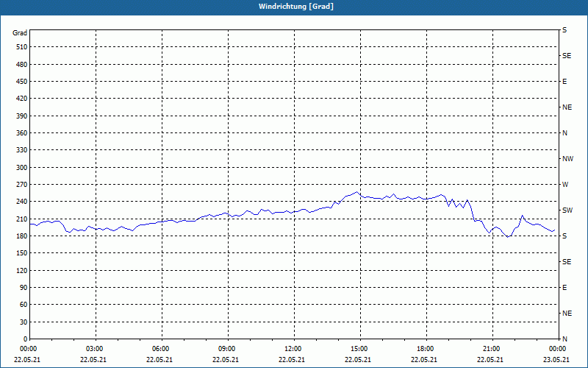Select the 23.05.21 date label
588x368 pixels.
[556, 360]
